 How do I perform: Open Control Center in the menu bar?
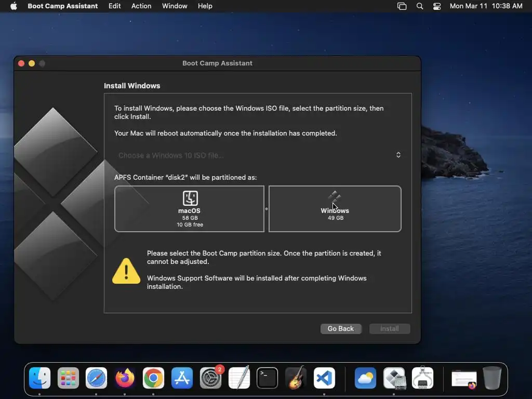436,6
